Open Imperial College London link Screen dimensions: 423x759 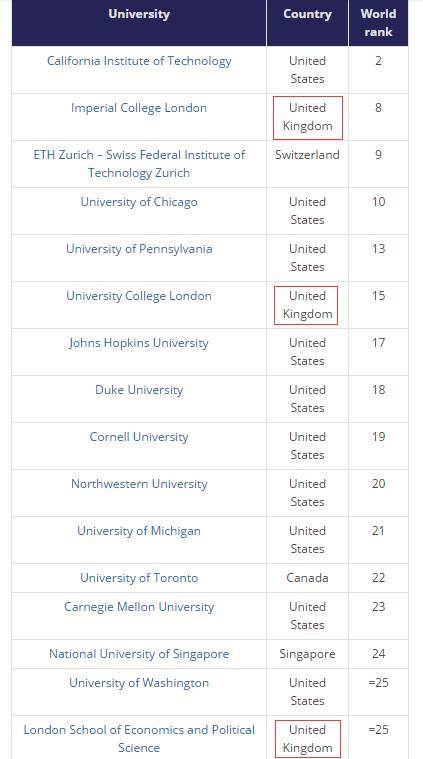tap(139, 107)
